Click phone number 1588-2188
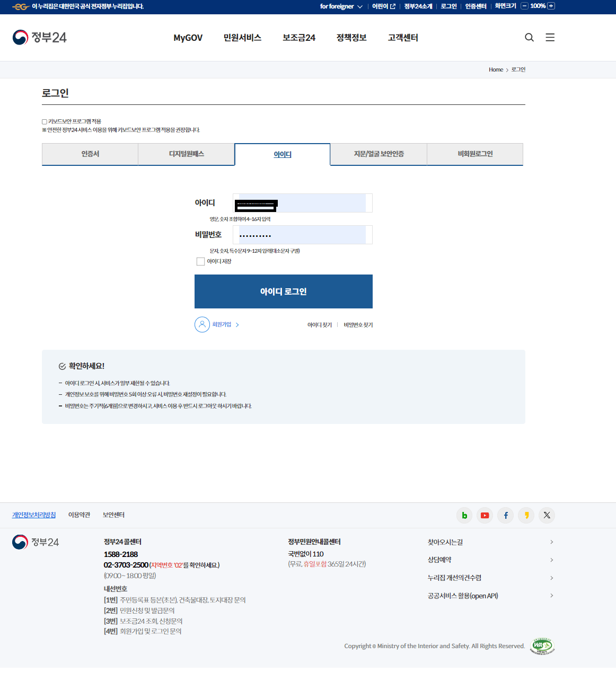Viewport: 616px width, 699px height. 121,554
